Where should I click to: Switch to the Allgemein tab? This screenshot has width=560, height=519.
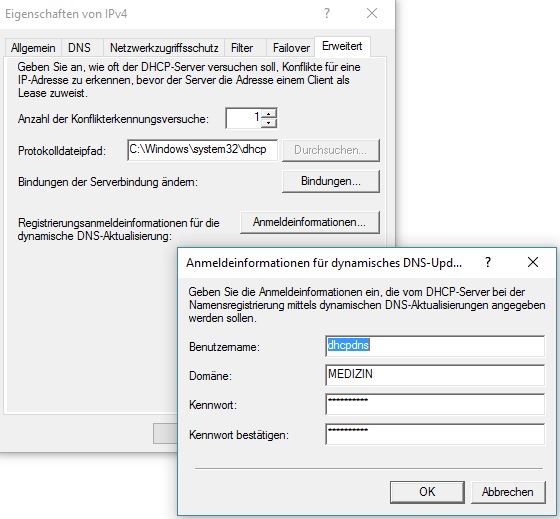(x=33, y=48)
